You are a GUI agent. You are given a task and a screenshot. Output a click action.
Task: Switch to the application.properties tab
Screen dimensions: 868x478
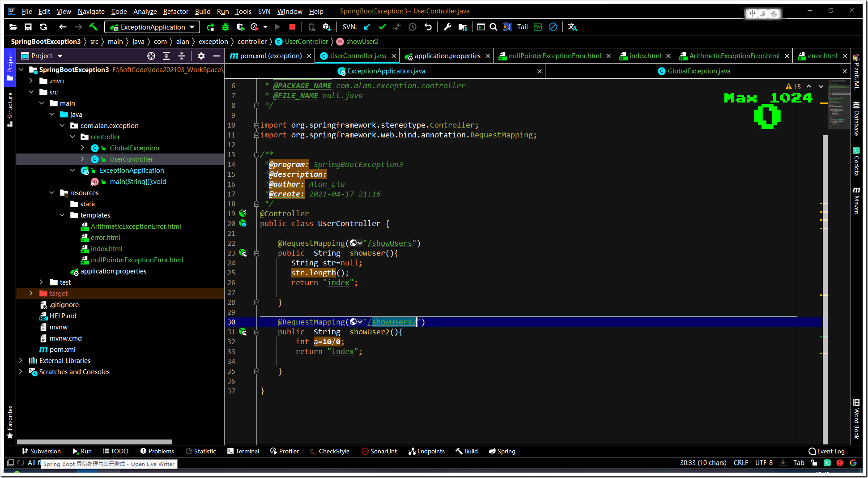(447, 56)
